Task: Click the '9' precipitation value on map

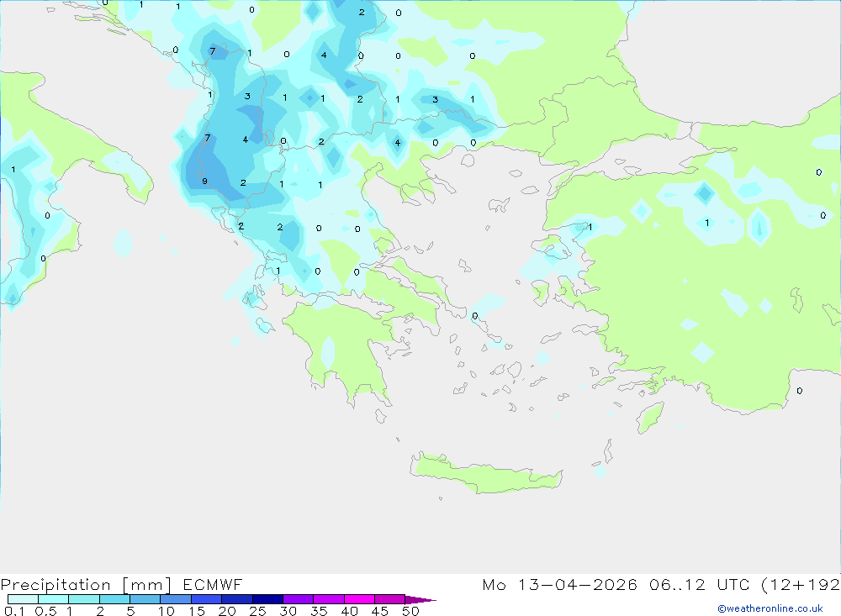Action: pos(204,182)
